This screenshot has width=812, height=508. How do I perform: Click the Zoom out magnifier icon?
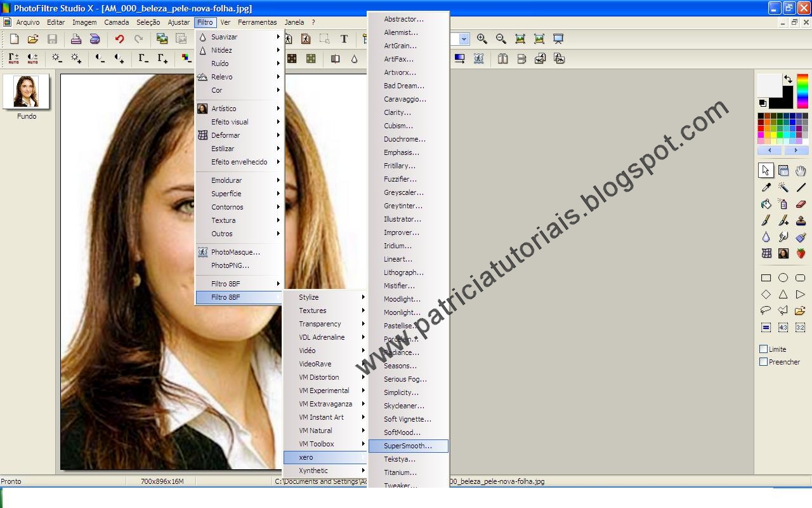[x=501, y=39]
